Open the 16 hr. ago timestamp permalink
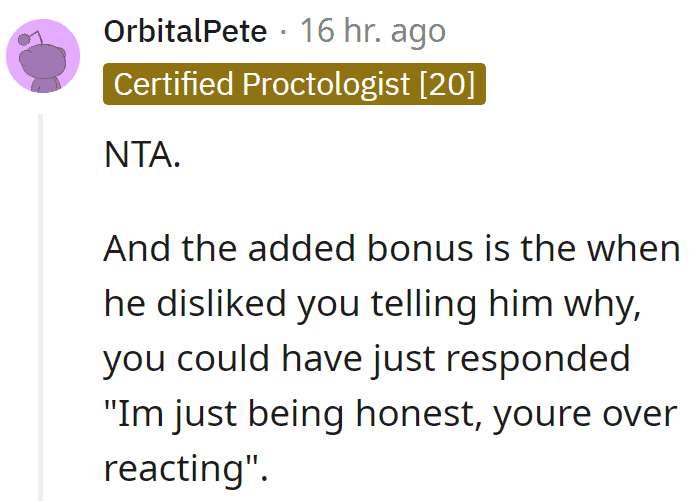The height and width of the screenshot is (501, 697). tap(373, 32)
